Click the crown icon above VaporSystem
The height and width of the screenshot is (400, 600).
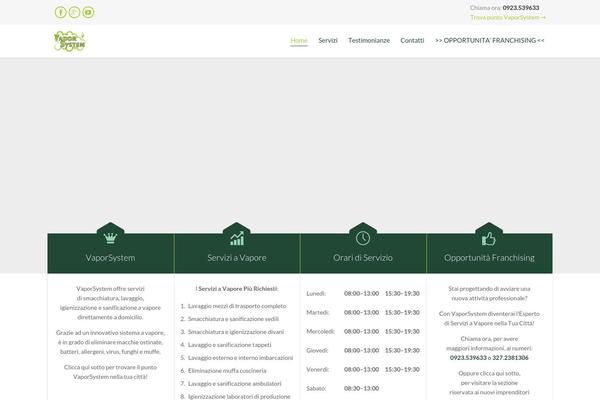(x=110, y=238)
